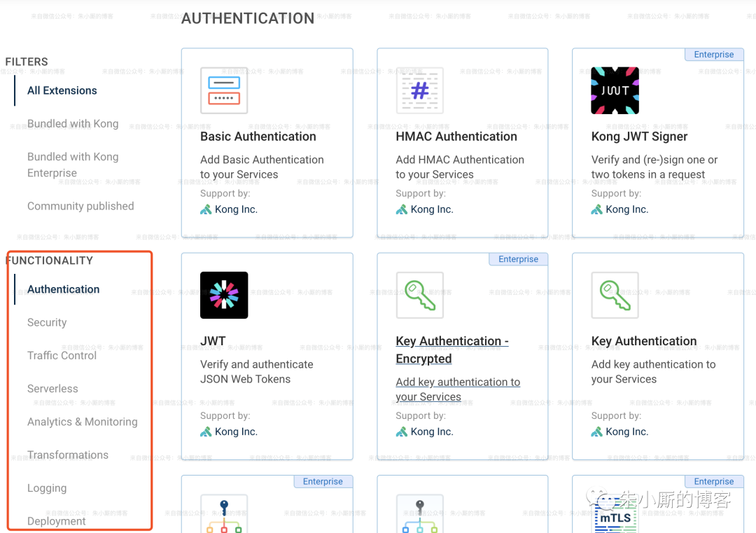Click Kong logo under Key Authentication card
The height and width of the screenshot is (533, 756).
click(x=597, y=431)
